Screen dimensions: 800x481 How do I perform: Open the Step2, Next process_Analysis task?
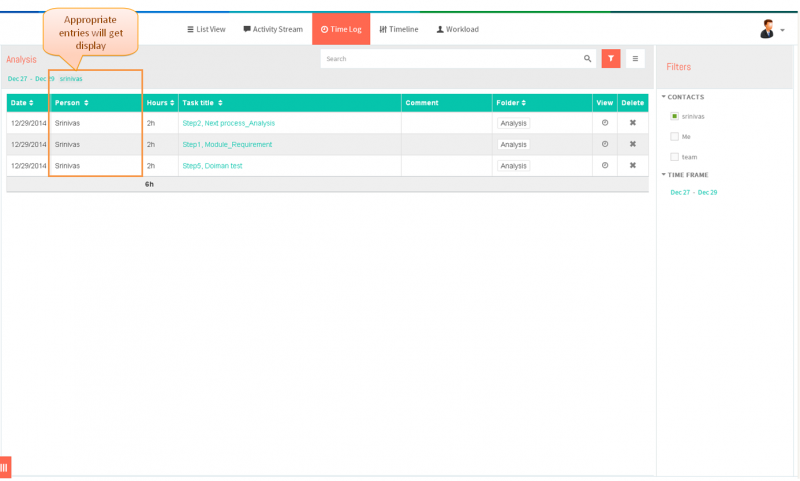pos(229,123)
